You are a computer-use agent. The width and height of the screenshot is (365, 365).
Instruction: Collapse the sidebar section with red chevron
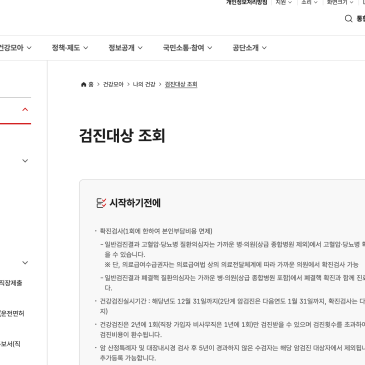click(25, 110)
